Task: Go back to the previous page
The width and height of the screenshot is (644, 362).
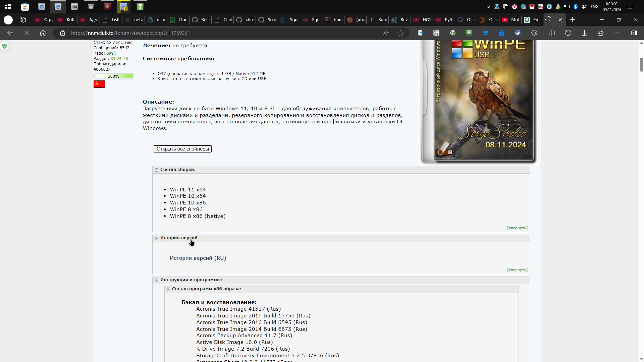Action: point(10,33)
